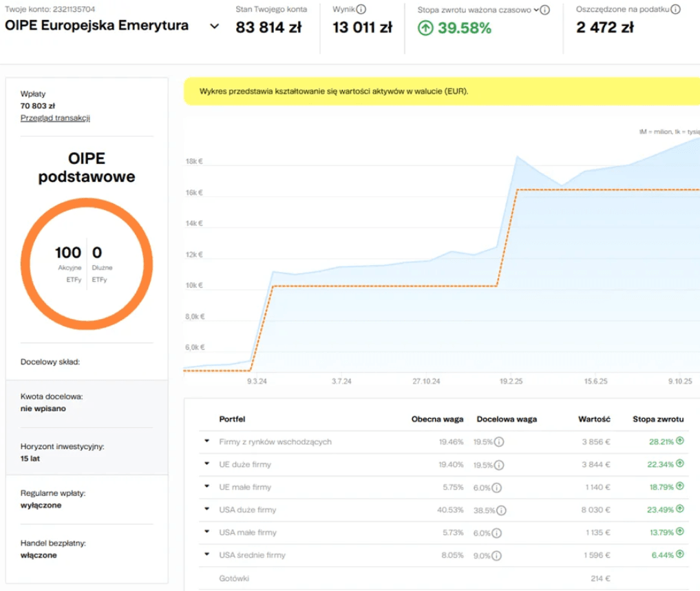
Task: Click the Docelowa waga column header
Action: (507, 419)
